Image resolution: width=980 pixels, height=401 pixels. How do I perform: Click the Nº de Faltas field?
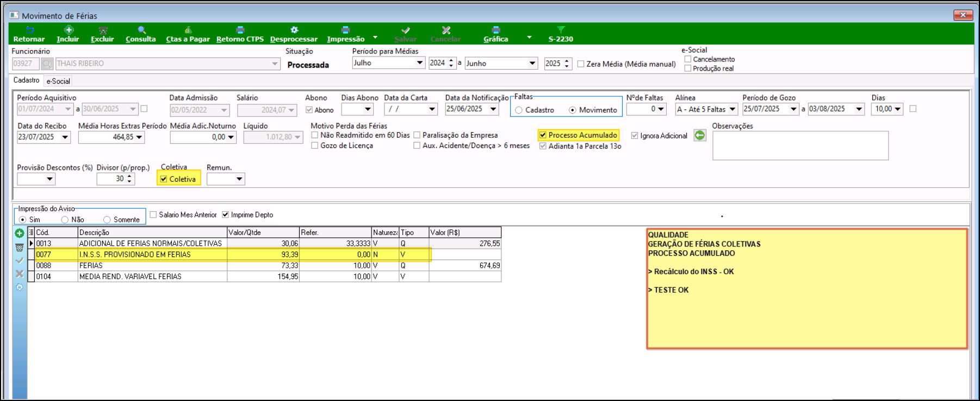coord(646,109)
